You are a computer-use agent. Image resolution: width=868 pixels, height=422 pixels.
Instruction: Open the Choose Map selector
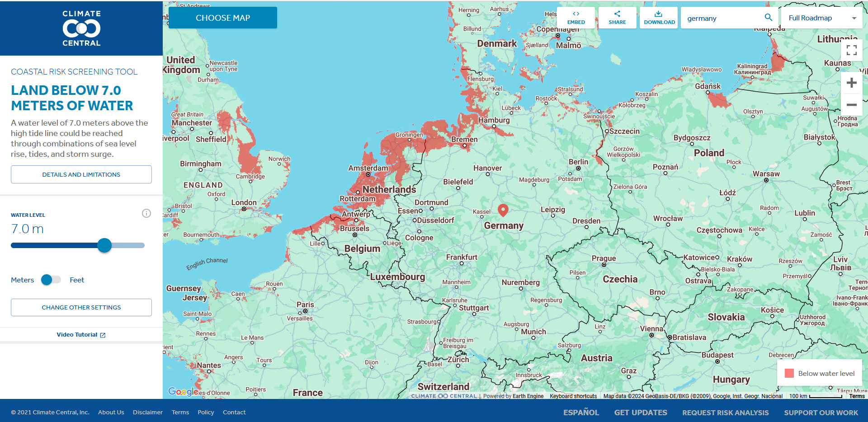(x=223, y=18)
